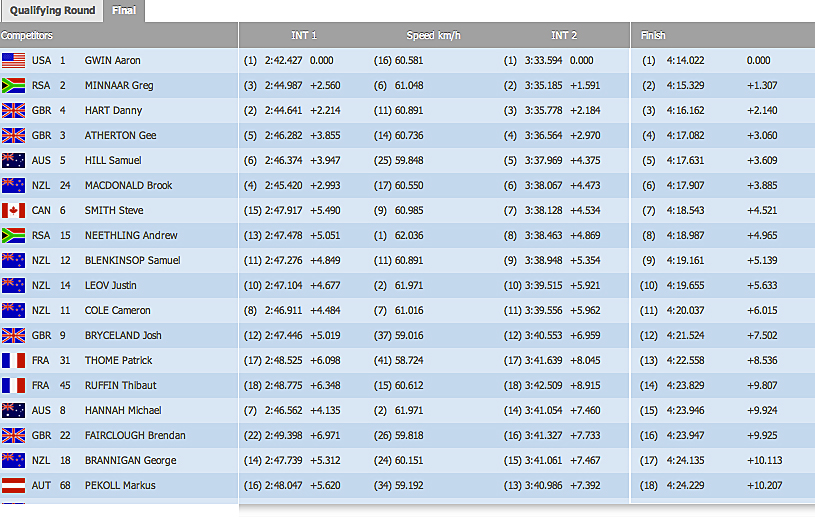The width and height of the screenshot is (815, 517).
Task: Select rider NEETHLING Andrew's name
Action: coord(131,235)
